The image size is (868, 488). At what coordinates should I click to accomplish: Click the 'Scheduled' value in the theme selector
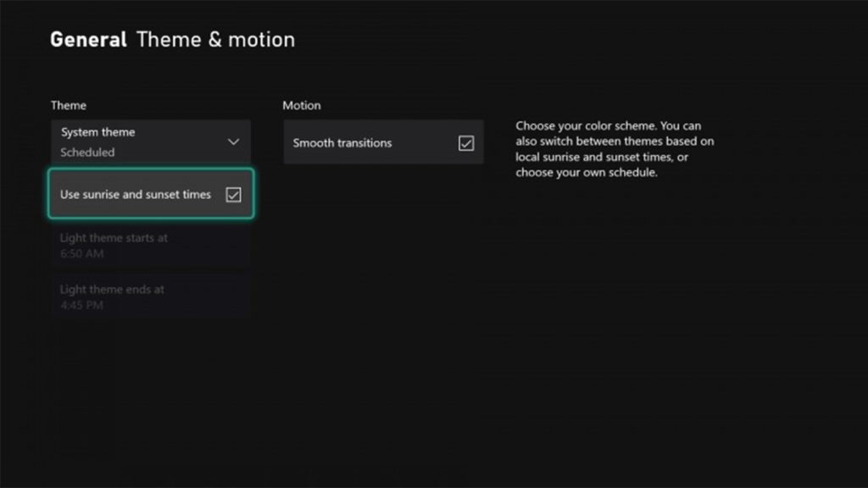pyautogui.click(x=87, y=152)
